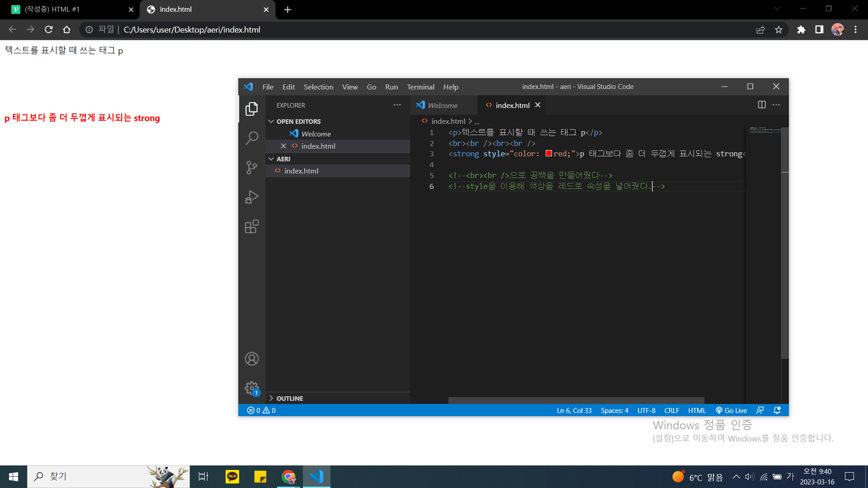Click the split editor right icon
The height and width of the screenshot is (488, 868).
pyautogui.click(x=762, y=105)
